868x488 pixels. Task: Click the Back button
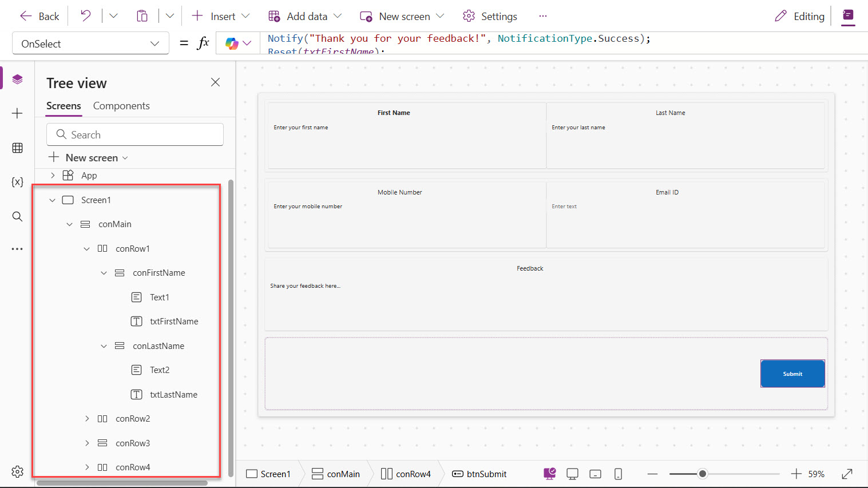click(38, 16)
